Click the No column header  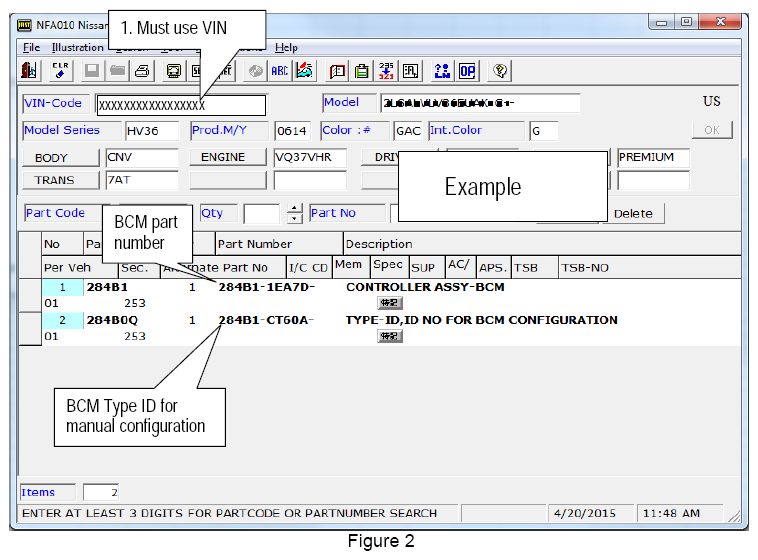62,244
